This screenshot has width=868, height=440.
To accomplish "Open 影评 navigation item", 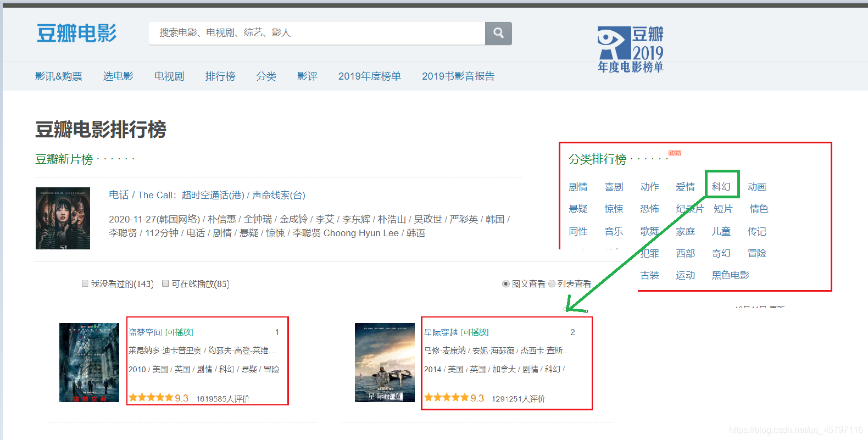I will (x=307, y=76).
